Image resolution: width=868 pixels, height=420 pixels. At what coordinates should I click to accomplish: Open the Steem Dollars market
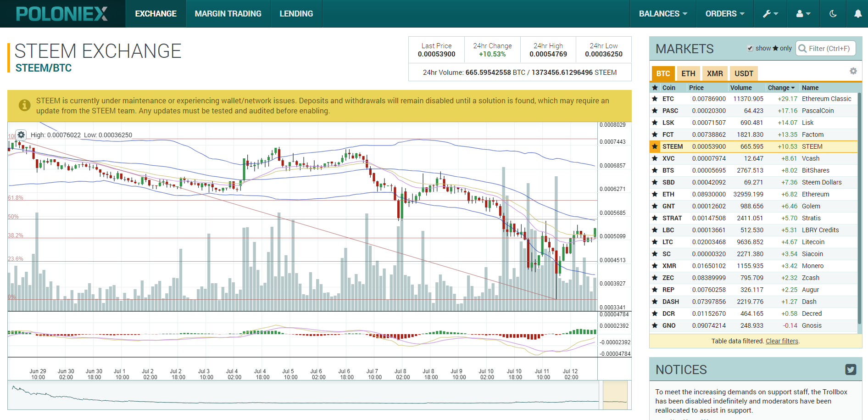tap(754, 182)
